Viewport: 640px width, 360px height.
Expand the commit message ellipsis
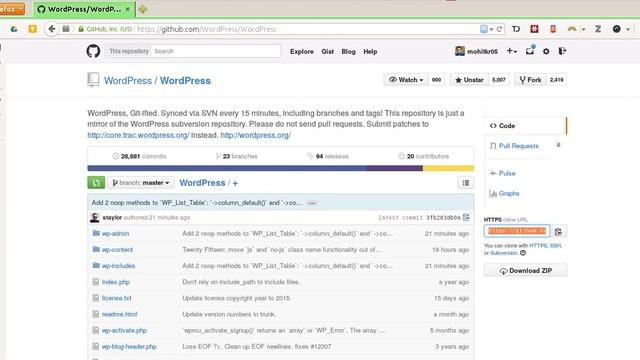tap(312, 203)
